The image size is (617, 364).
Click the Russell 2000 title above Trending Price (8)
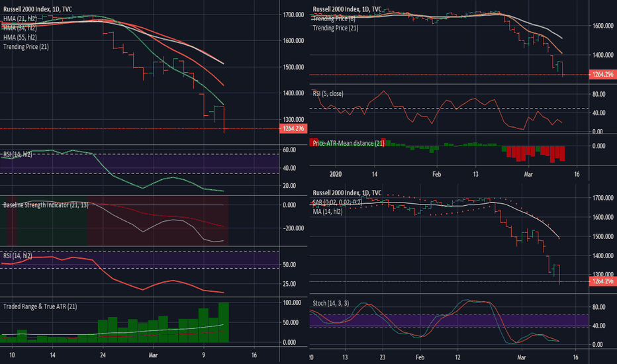click(x=347, y=9)
